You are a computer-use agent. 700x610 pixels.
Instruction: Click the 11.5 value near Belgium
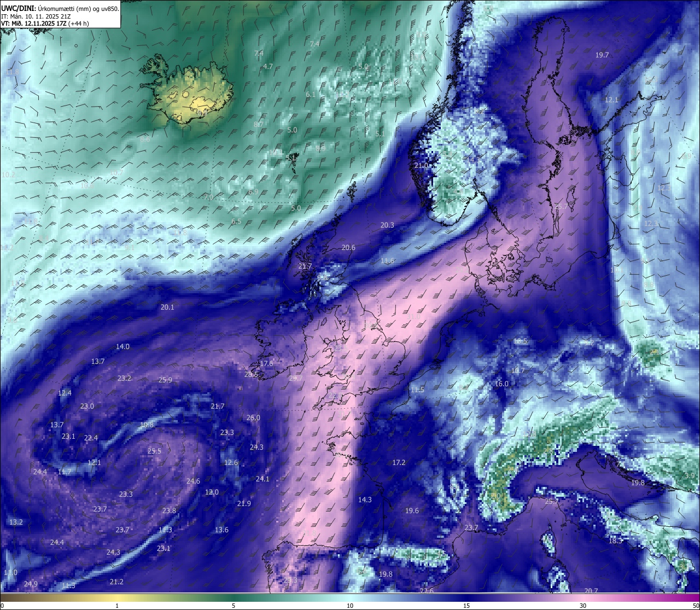[x=417, y=389]
